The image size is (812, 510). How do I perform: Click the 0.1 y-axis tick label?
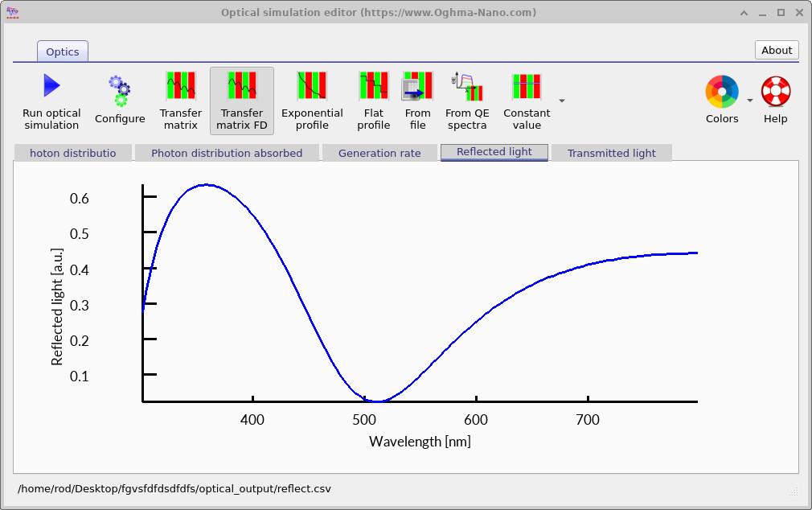coord(80,376)
